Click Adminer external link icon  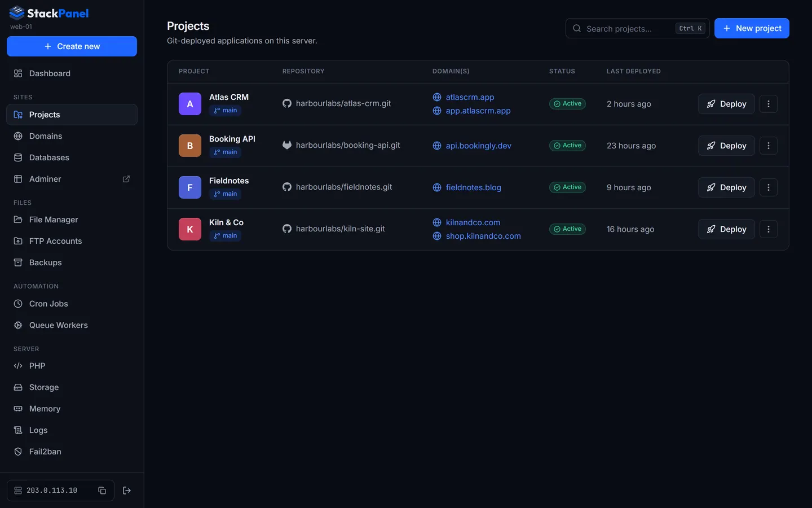click(x=126, y=179)
